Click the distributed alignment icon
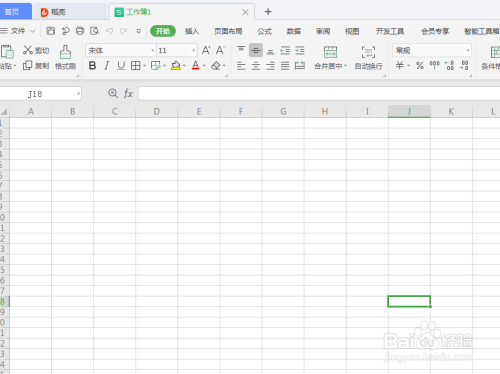Image resolution: width=500 pixels, height=374 pixels. 300,66
